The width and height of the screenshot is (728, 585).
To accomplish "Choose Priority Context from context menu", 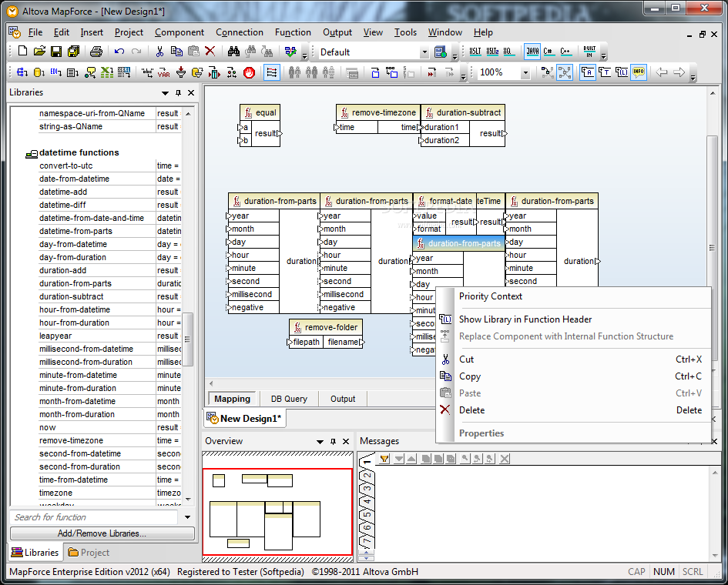I will pos(573,296).
